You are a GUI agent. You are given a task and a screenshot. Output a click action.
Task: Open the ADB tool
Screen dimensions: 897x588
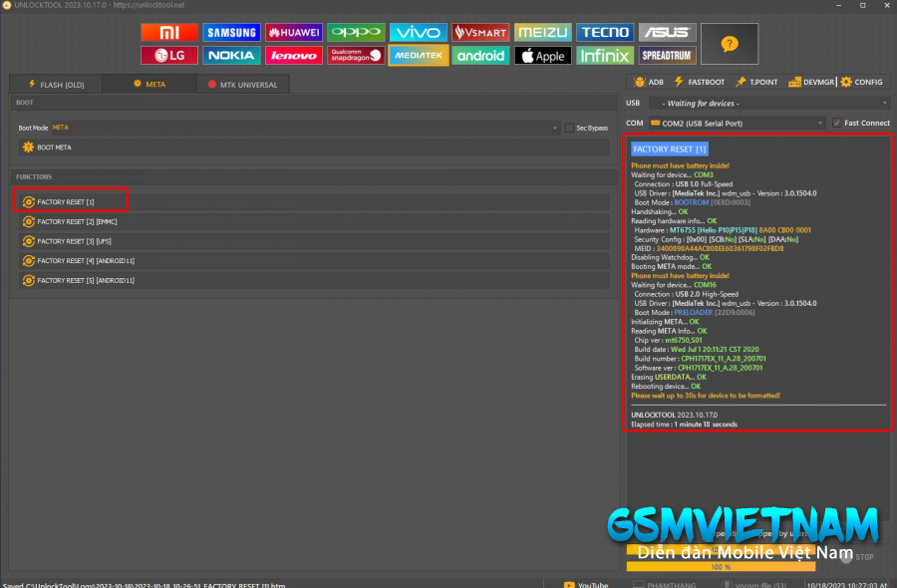649,83
